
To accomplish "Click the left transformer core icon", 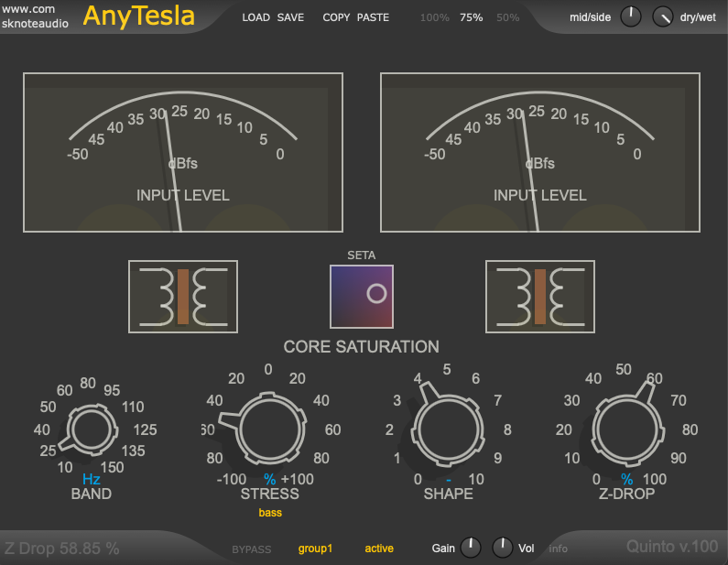I will click(x=183, y=297).
